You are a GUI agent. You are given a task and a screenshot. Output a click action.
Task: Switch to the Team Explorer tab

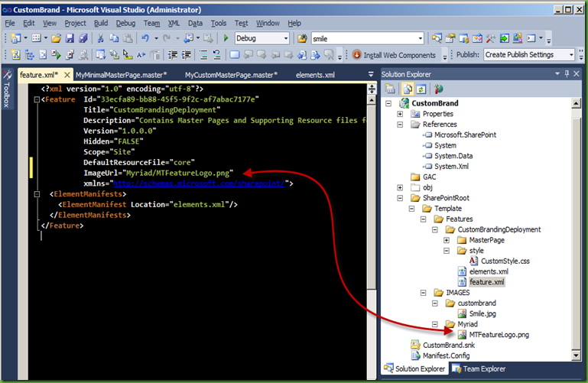pos(479,369)
